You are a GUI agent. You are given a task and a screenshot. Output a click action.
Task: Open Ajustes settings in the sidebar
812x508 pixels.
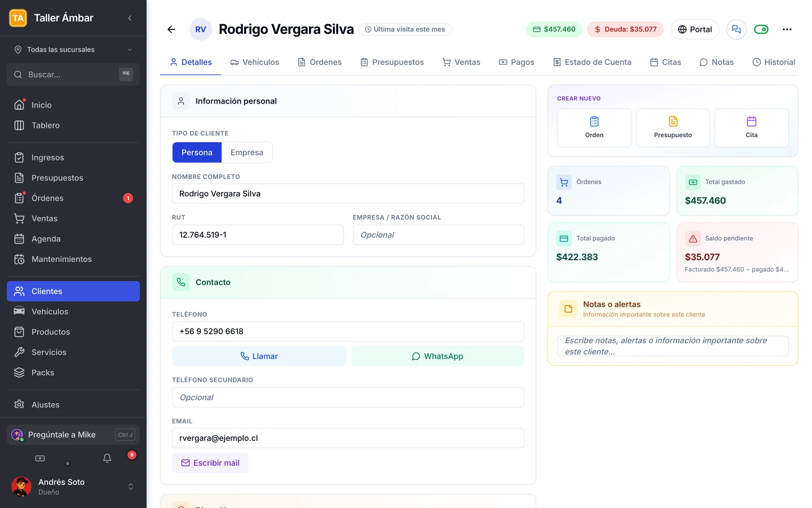pos(74,404)
